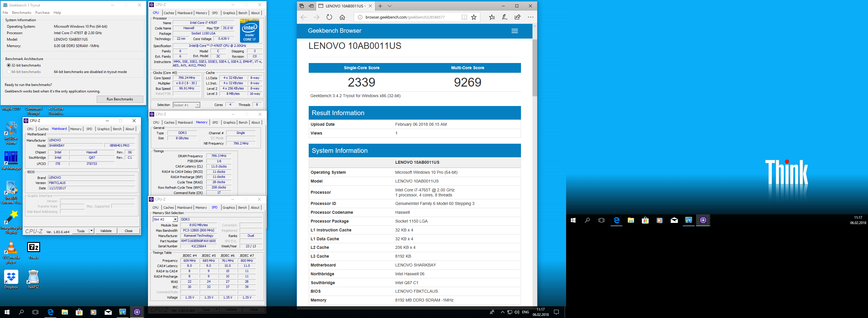The image size is (868, 318).
Task: Open the volume control in system tray
Action: click(x=517, y=312)
